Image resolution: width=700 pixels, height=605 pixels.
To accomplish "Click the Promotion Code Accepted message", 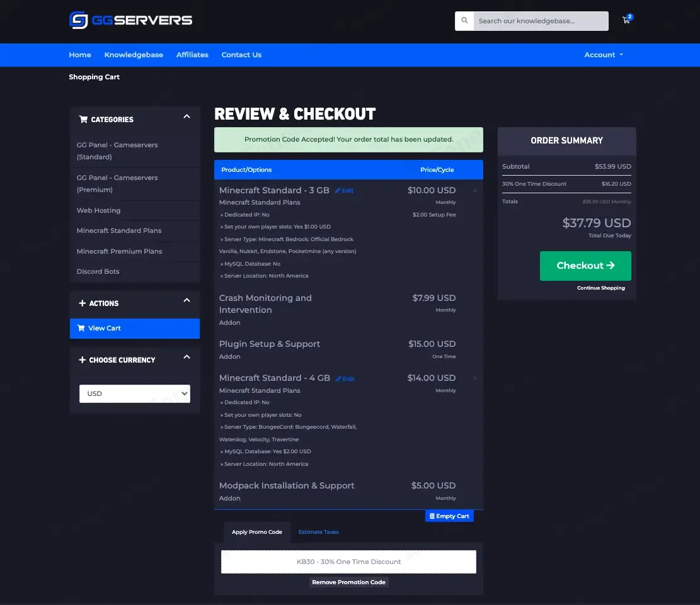I will pyautogui.click(x=348, y=140).
